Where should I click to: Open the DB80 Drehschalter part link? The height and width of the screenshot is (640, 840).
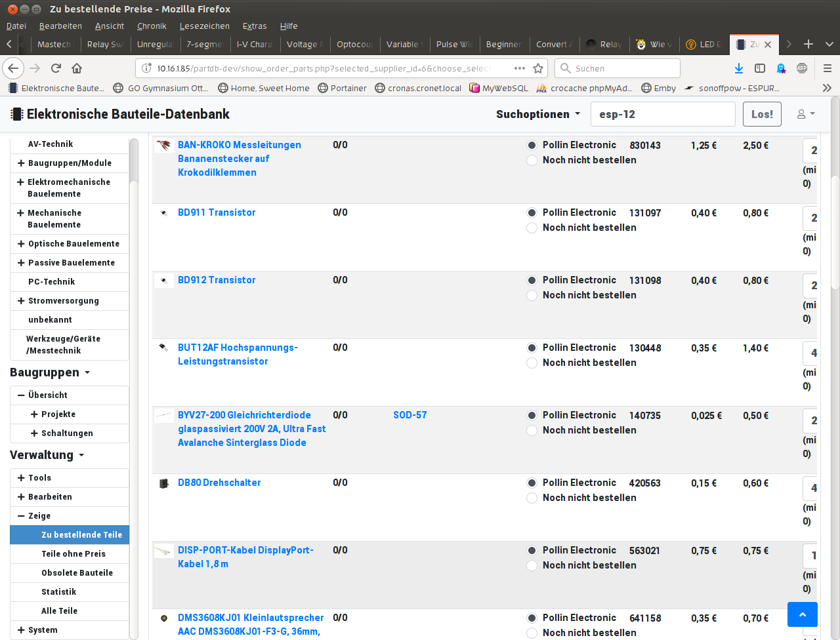(219, 483)
